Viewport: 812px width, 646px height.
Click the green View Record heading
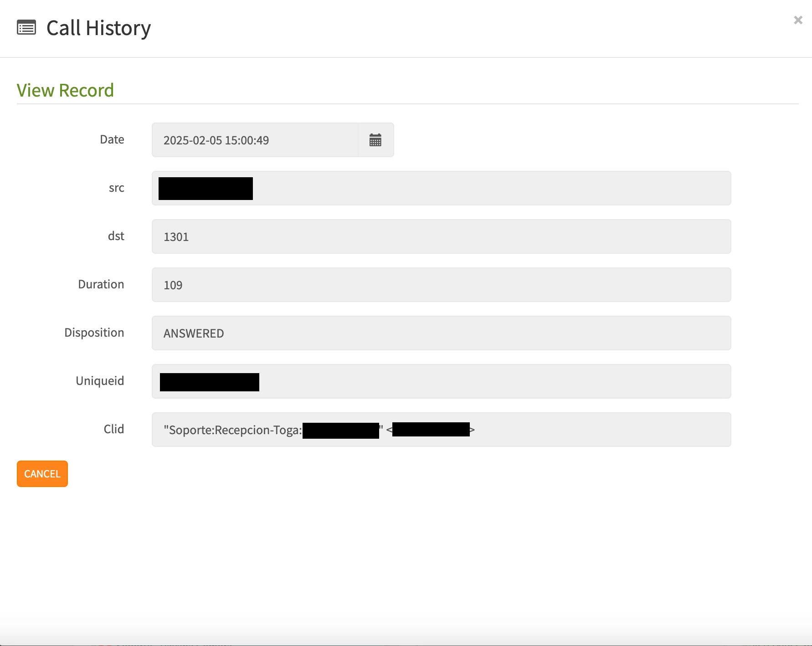[x=65, y=90]
